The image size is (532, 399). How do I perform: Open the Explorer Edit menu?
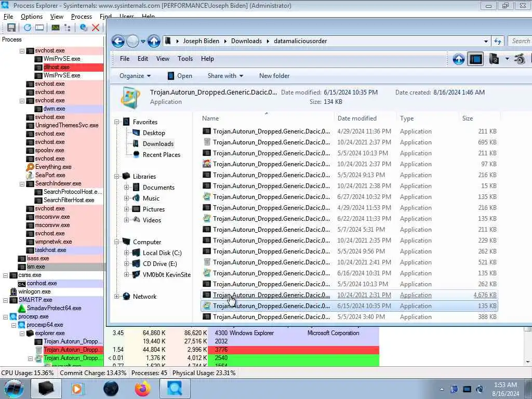(142, 59)
